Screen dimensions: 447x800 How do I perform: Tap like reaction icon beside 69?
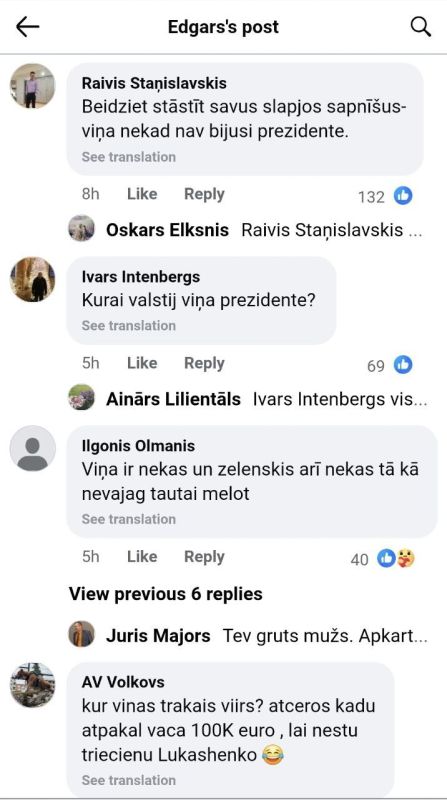coord(403,365)
